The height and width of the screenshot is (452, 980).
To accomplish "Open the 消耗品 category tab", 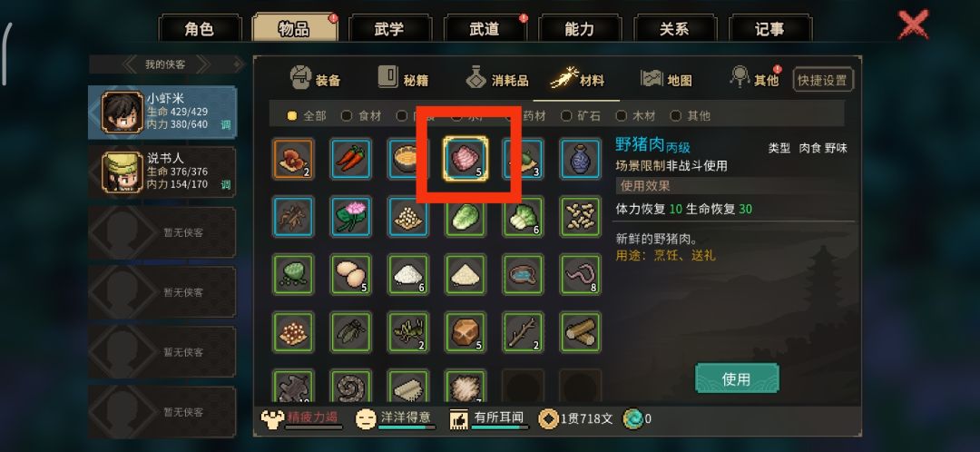I will point(497,79).
